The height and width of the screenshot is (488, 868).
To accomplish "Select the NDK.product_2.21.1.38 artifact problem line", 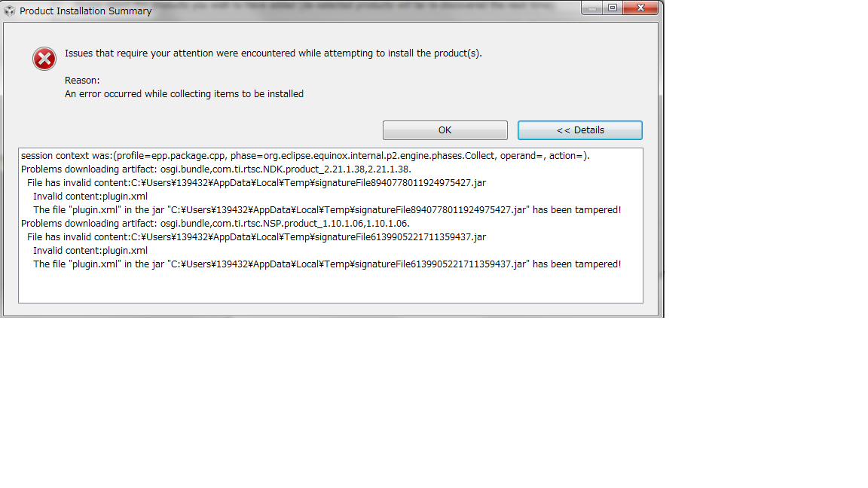I will pos(216,169).
